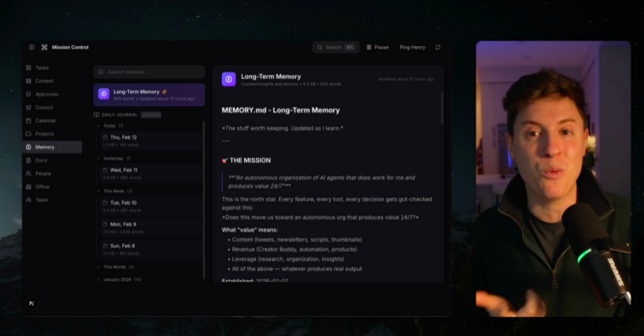Click the memory document scrollbar
This screenshot has height=336, width=644.
pos(442,108)
